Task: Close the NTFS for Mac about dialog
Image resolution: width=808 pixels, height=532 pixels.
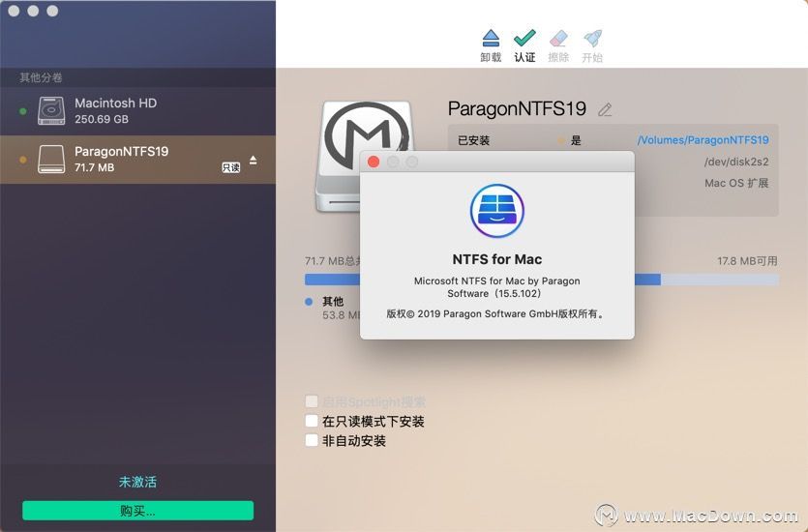Action: tap(374, 162)
